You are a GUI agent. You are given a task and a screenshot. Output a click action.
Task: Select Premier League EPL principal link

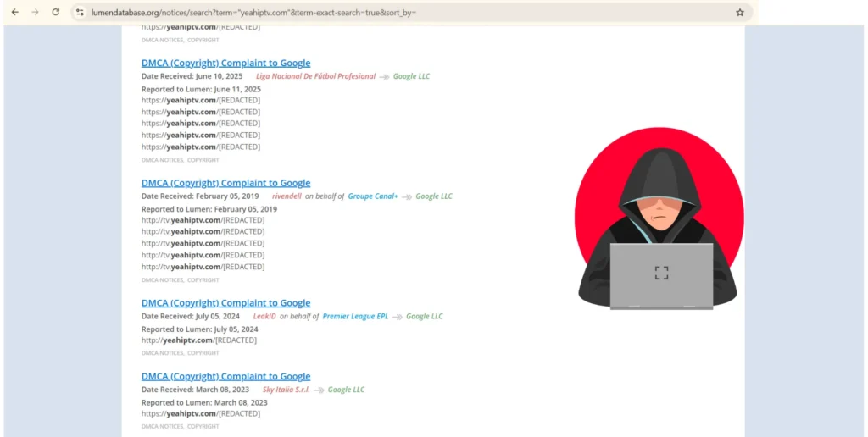[x=355, y=317]
